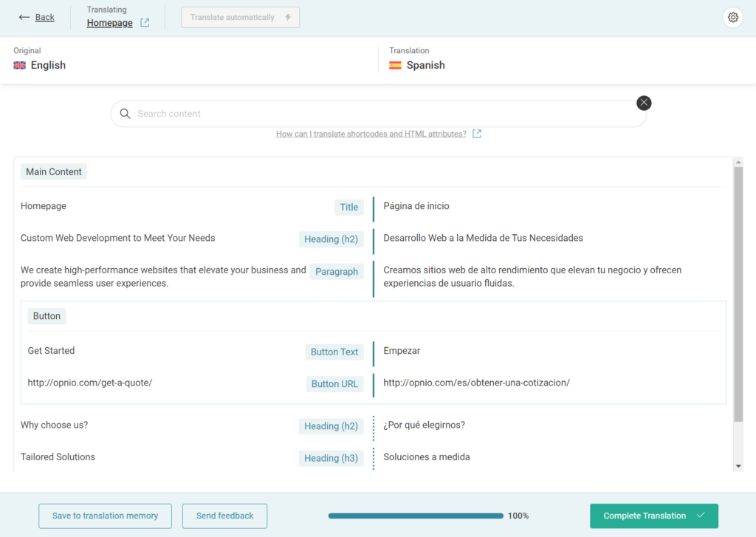The height and width of the screenshot is (537, 756).
Task: Click the Title tag badge
Action: [348, 207]
